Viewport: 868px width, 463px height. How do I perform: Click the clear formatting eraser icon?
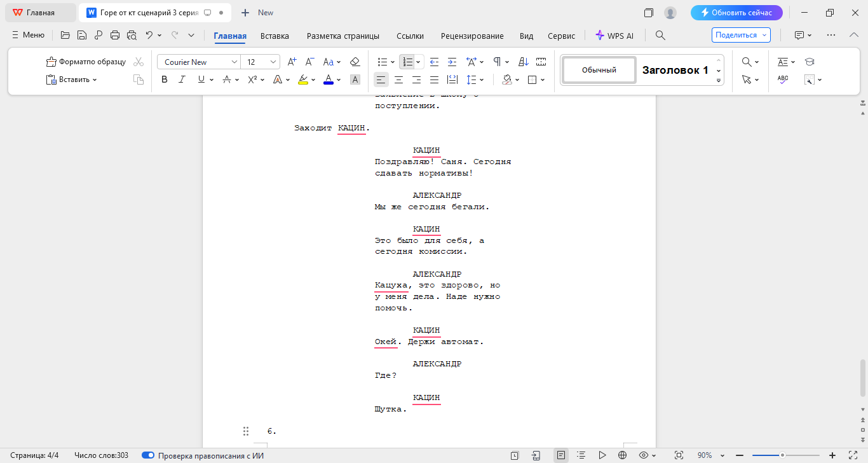click(355, 62)
